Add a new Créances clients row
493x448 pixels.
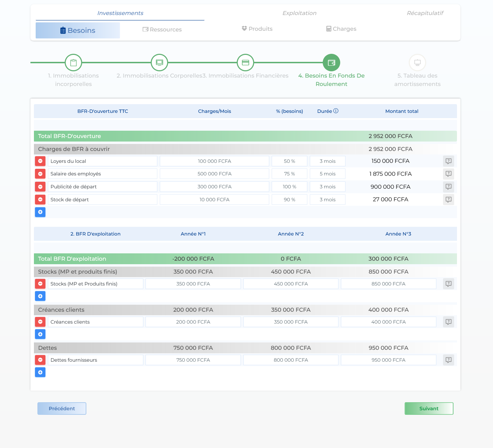point(40,334)
